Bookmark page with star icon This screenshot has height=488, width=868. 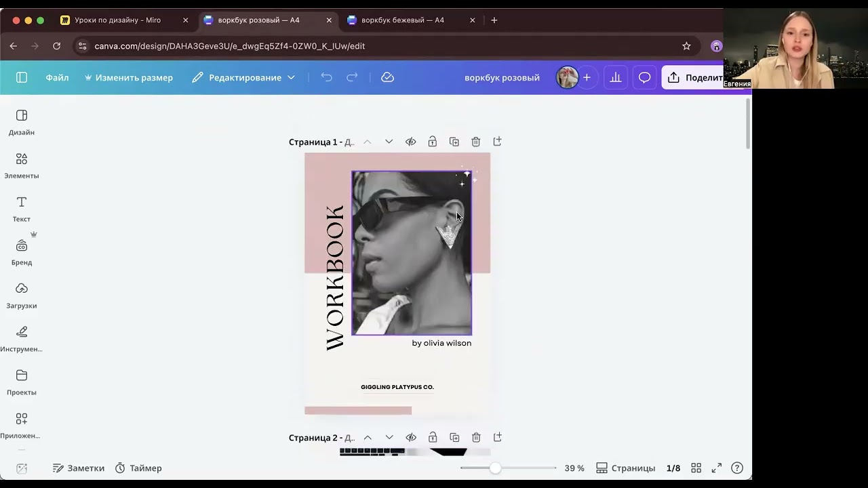(686, 46)
